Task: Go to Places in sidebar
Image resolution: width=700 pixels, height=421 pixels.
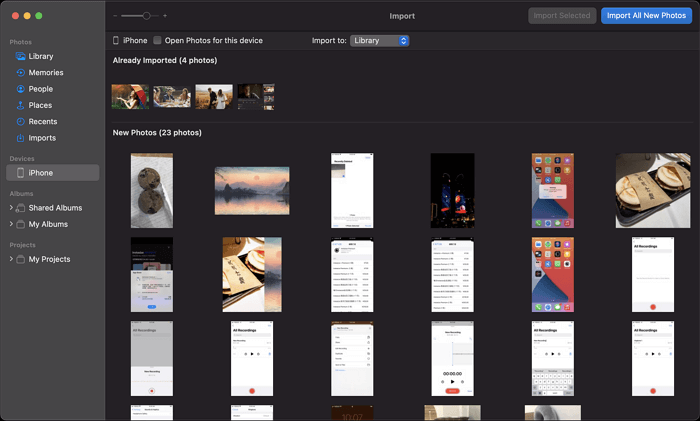Action: 40,105
